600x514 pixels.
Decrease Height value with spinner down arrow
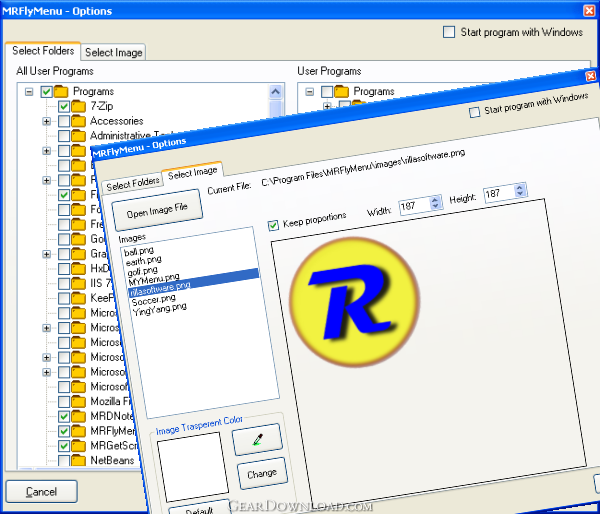tap(520, 193)
